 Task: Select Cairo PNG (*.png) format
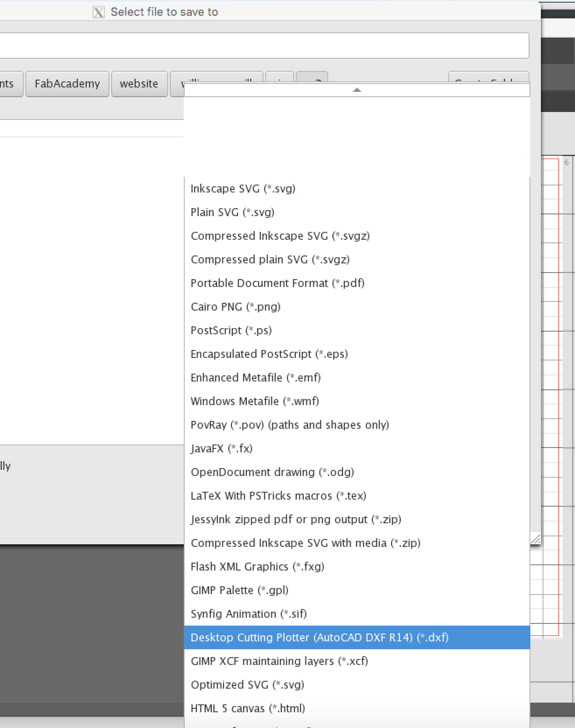click(x=357, y=307)
